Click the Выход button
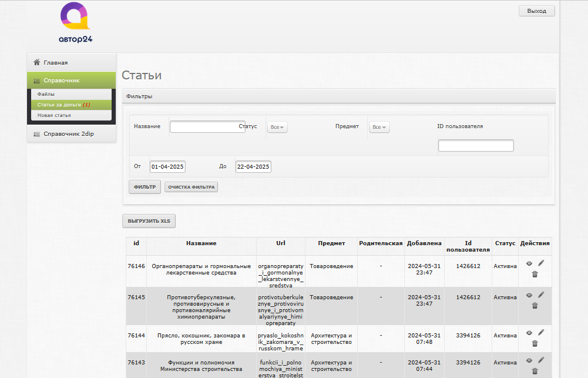 537,11
